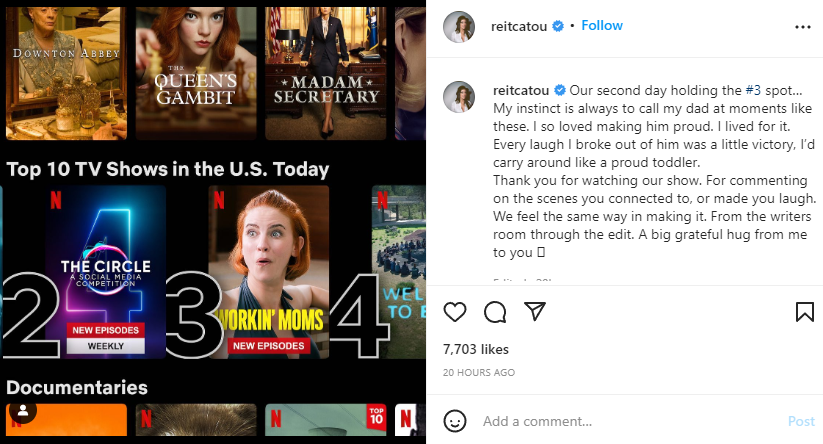Click The Circle poster in image
Viewport: 823px width, 444px height.
pyautogui.click(x=105, y=272)
